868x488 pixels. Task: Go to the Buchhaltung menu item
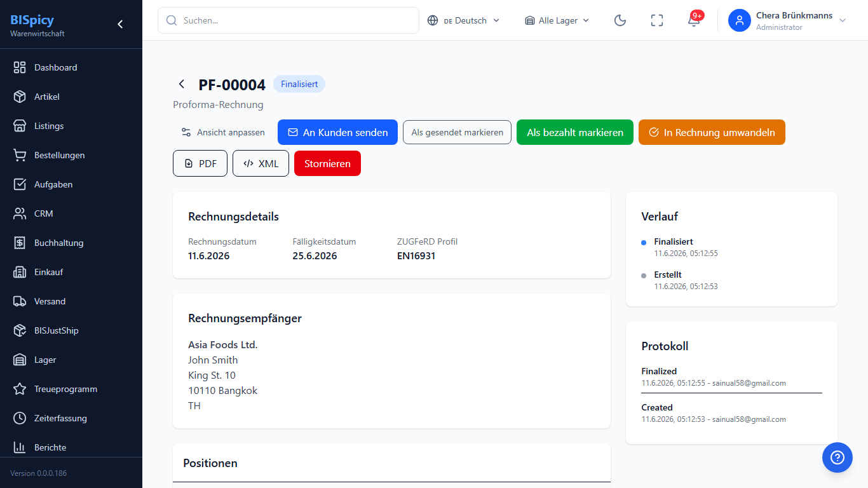(x=71, y=243)
